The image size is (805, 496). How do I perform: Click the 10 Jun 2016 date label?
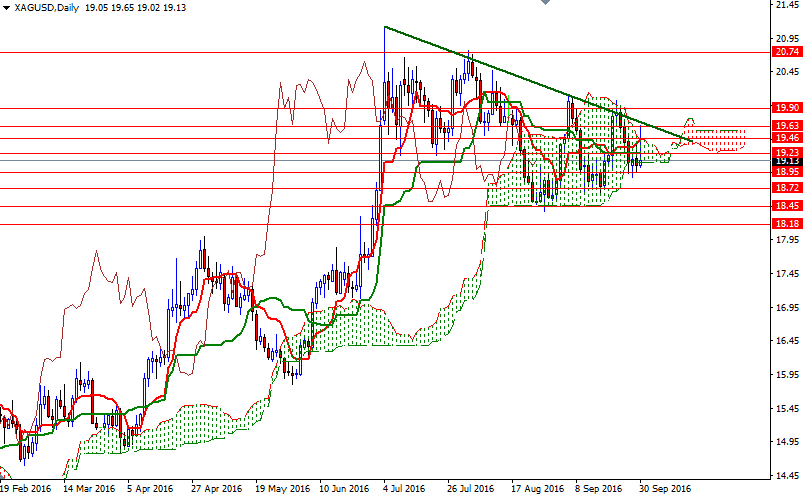343,488
